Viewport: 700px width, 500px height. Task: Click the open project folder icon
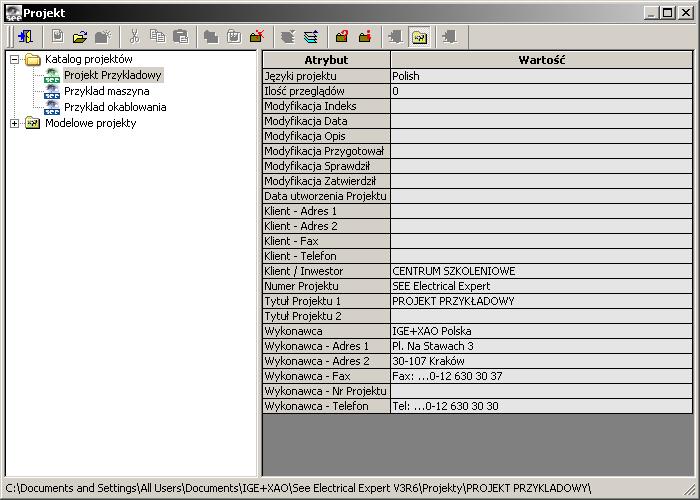[x=80, y=37]
